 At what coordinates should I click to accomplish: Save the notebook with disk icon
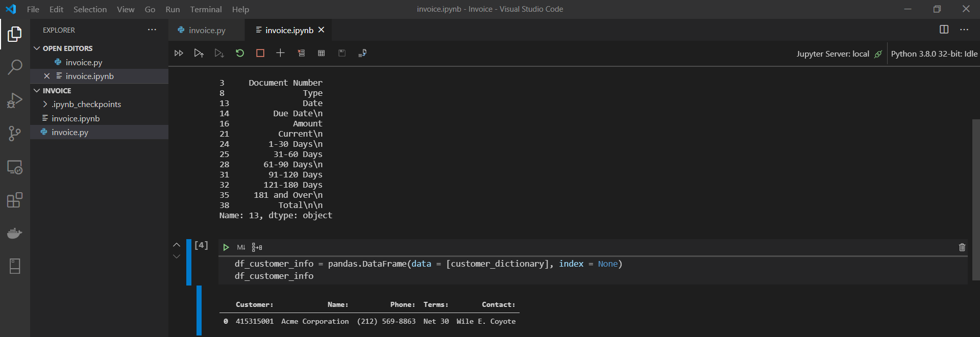click(x=342, y=53)
